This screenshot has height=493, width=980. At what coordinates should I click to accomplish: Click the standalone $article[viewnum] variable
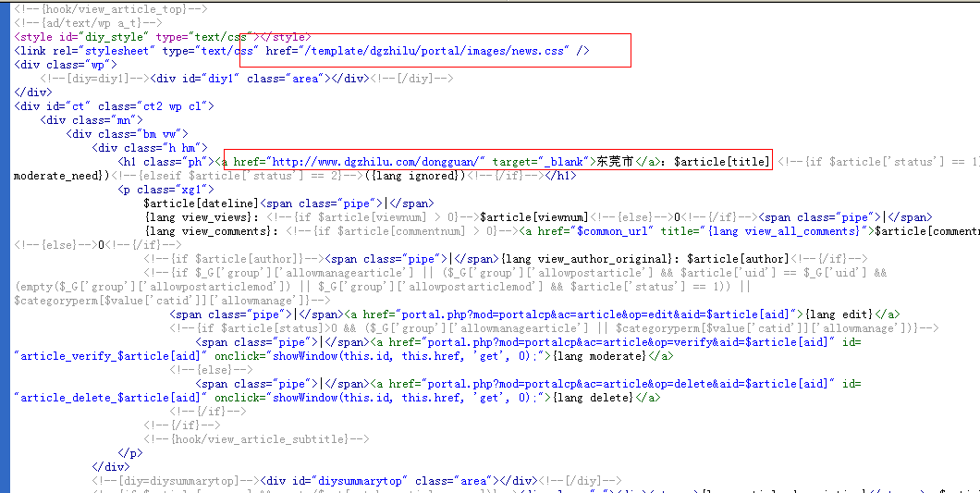[x=534, y=217]
